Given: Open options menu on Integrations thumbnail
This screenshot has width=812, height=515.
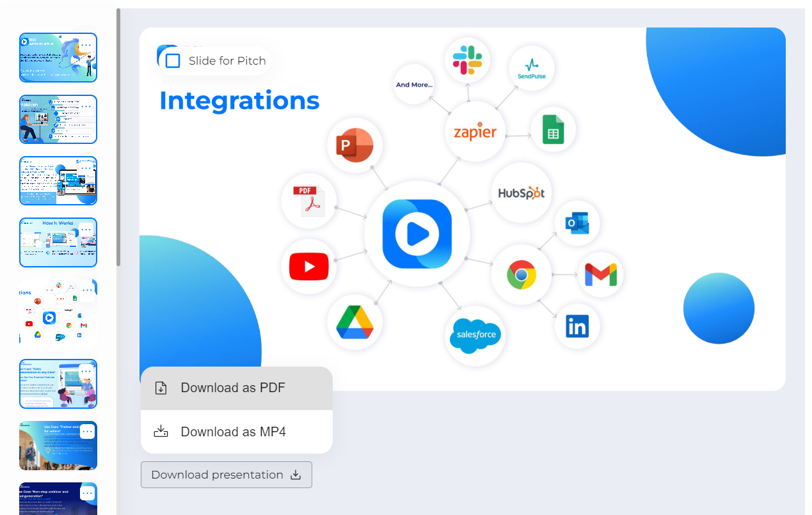Looking at the screenshot, I should [87, 290].
